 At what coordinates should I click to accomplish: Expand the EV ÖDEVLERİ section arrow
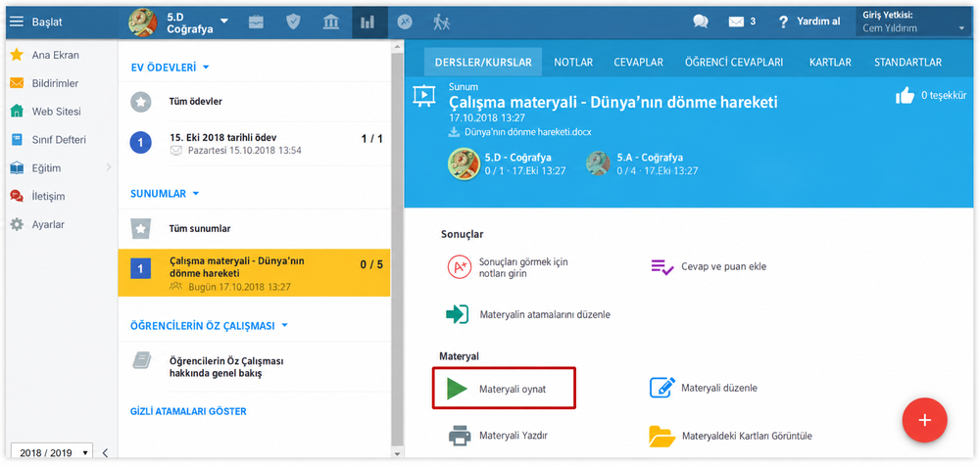pyautogui.click(x=206, y=67)
